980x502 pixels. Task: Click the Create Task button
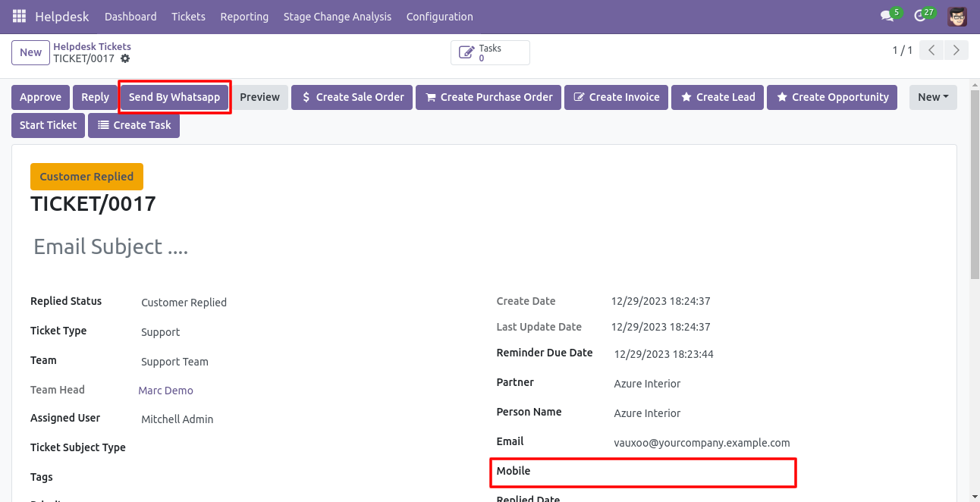tap(133, 125)
